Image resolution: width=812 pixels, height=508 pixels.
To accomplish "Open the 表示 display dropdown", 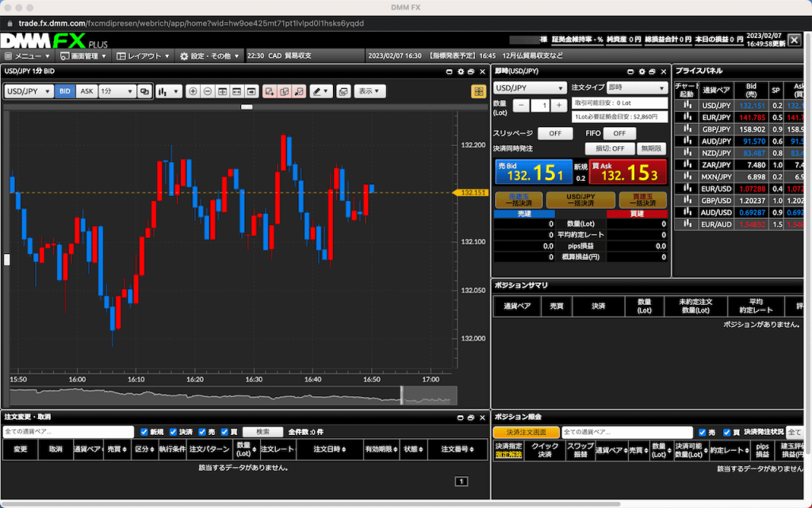I will [x=370, y=91].
